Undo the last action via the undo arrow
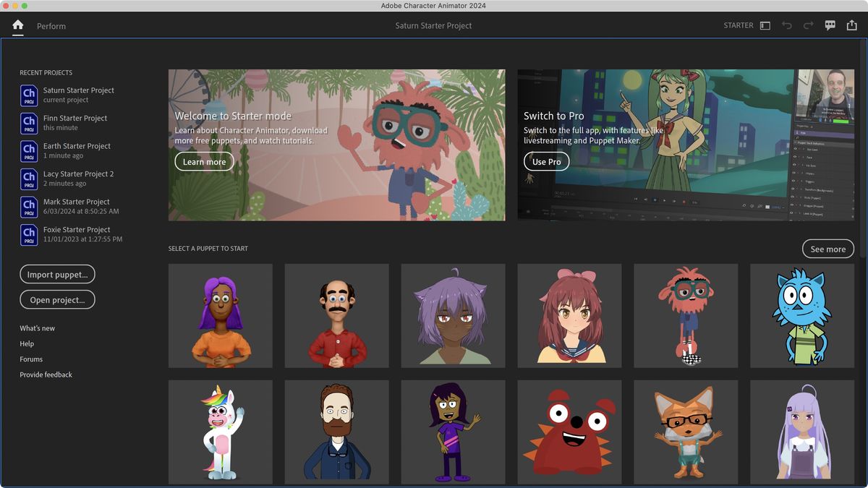Viewport: 868px width, 488px height. pyautogui.click(x=787, y=25)
